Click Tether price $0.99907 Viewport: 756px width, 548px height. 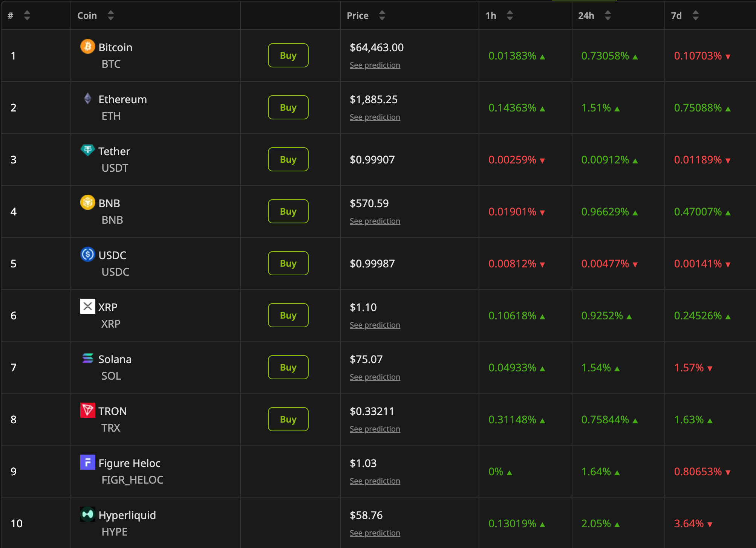coord(372,160)
